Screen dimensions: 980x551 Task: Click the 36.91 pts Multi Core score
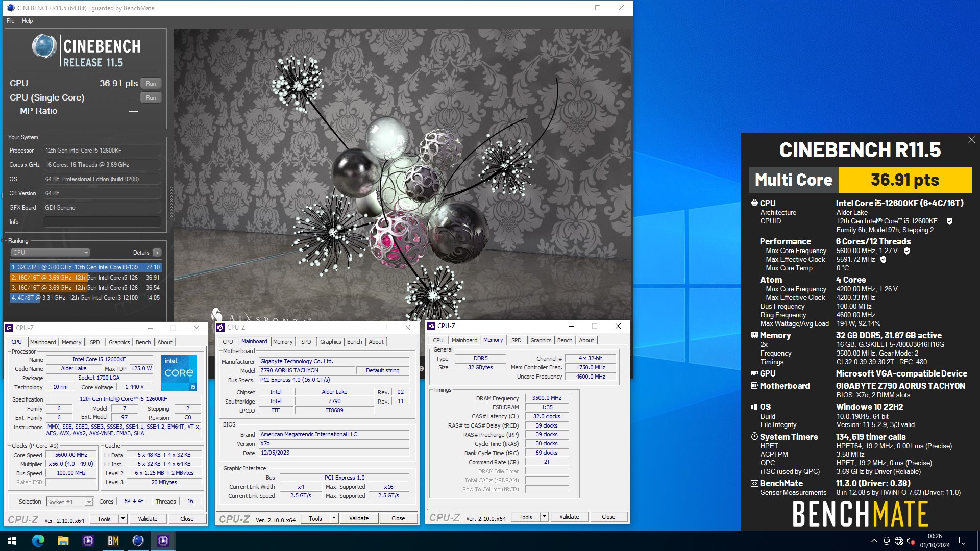(905, 180)
